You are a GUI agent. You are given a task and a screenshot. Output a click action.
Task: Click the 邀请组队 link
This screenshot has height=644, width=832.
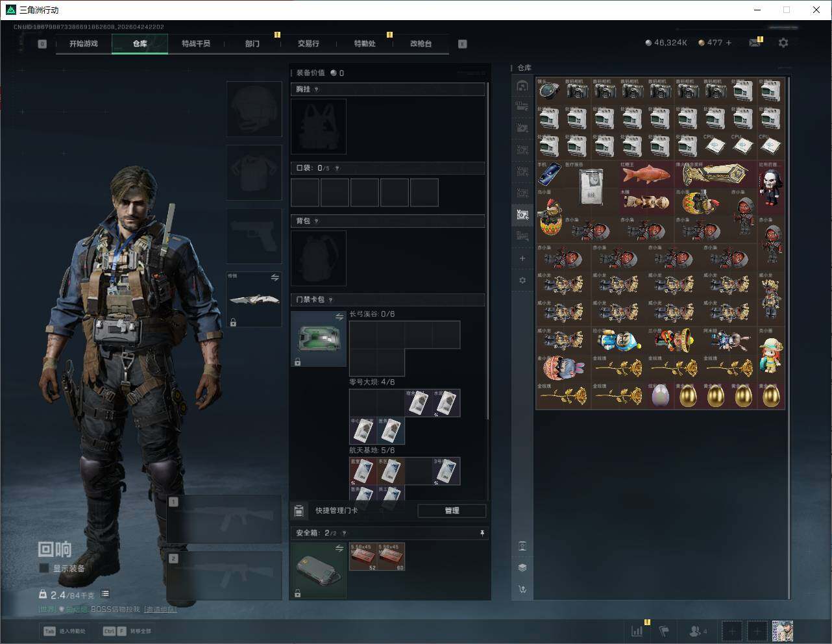point(160,610)
